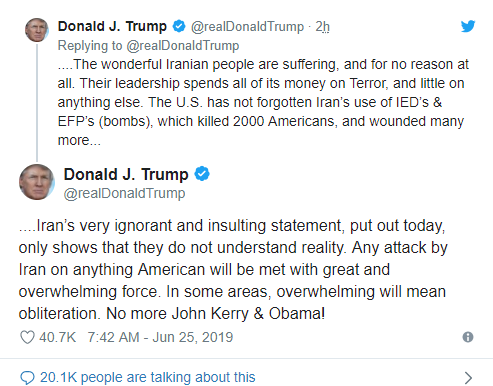
Task: Open the 2h timestamp link
Action: coord(322,27)
